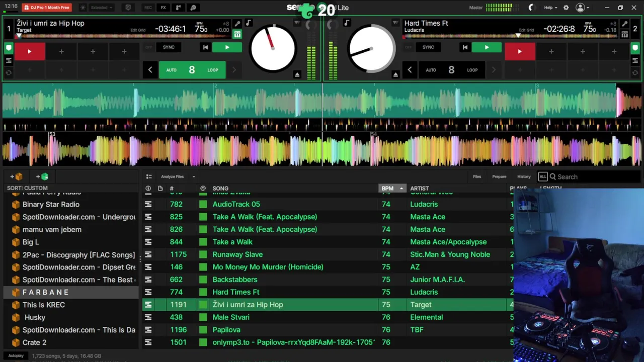Open the setup gear icon
The image size is (644, 362).
[x=566, y=8]
